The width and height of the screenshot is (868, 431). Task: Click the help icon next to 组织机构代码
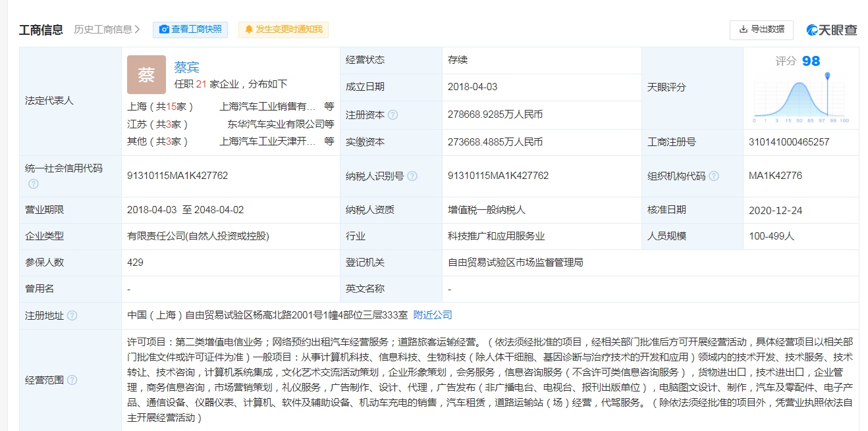pyautogui.click(x=714, y=176)
